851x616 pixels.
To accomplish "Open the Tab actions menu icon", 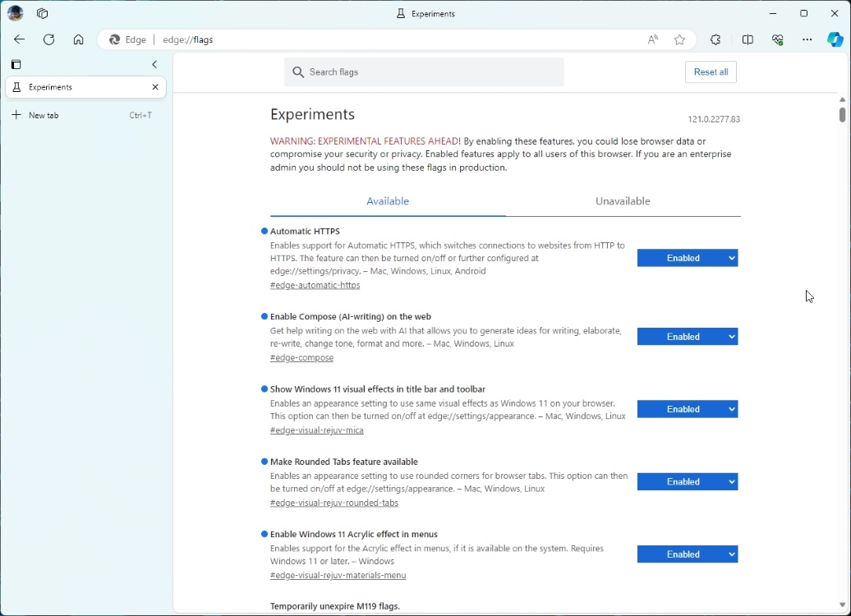I will coord(16,65).
